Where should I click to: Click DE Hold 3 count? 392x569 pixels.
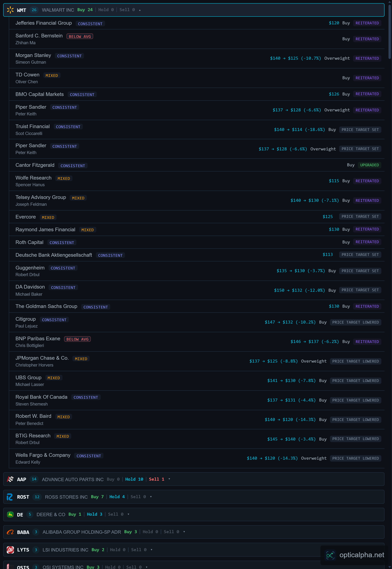click(x=95, y=514)
